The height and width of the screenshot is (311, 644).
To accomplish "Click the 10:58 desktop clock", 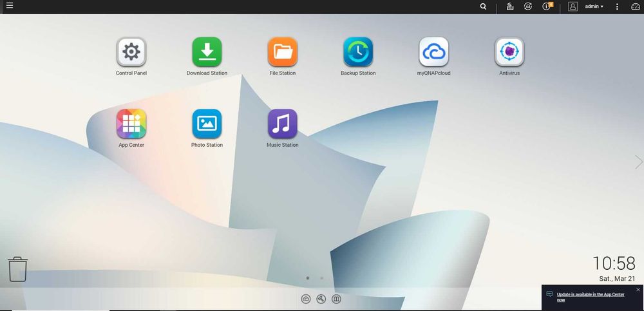I will [614, 263].
